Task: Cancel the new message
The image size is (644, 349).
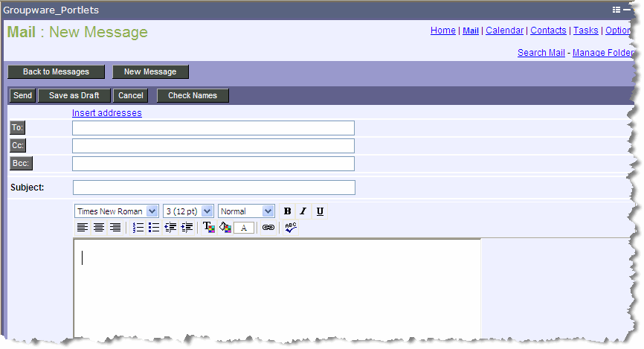Action: (x=131, y=95)
